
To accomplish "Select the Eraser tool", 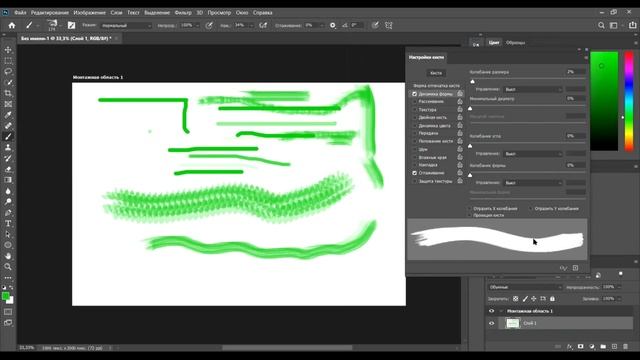I will tap(8, 169).
